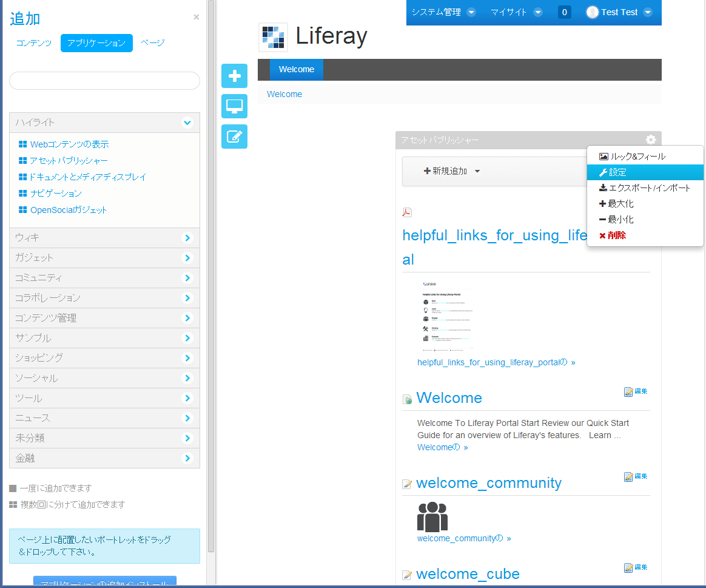Expand the ショッピング category
The height and width of the screenshot is (588, 706).
[104, 358]
